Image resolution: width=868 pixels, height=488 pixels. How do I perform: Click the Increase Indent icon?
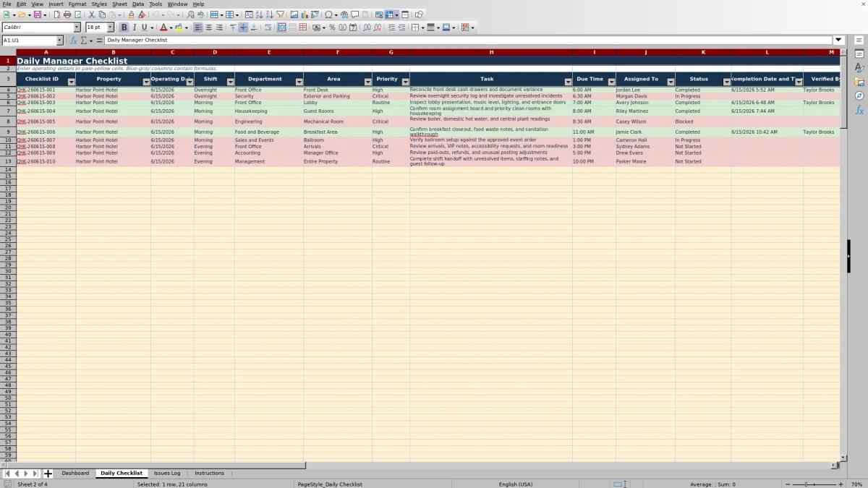[391, 27]
